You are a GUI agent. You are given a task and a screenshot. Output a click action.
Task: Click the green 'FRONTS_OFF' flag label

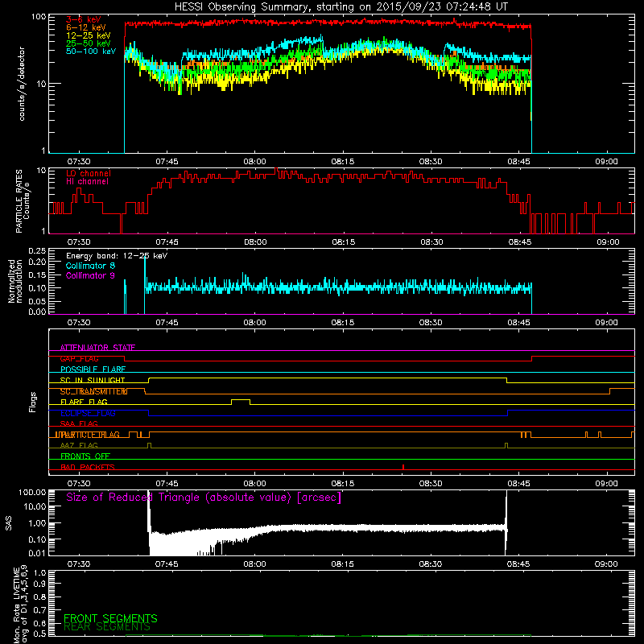(85, 456)
